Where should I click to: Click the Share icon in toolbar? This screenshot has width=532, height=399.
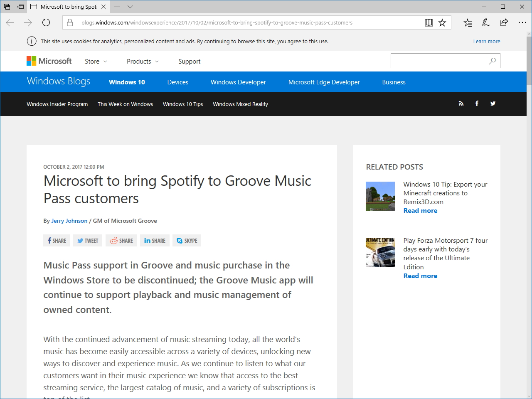[x=504, y=22]
